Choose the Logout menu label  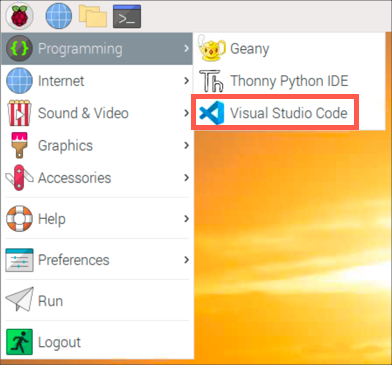59,342
